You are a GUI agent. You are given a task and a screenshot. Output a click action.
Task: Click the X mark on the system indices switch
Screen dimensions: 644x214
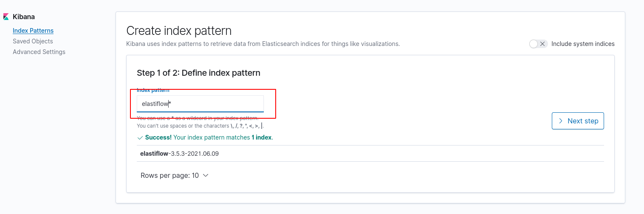pyautogui.click(x=542, y=44)
